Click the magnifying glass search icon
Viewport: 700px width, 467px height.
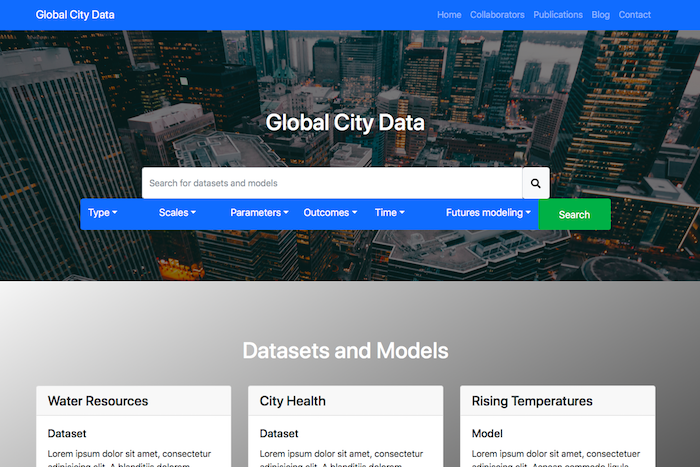536,183
